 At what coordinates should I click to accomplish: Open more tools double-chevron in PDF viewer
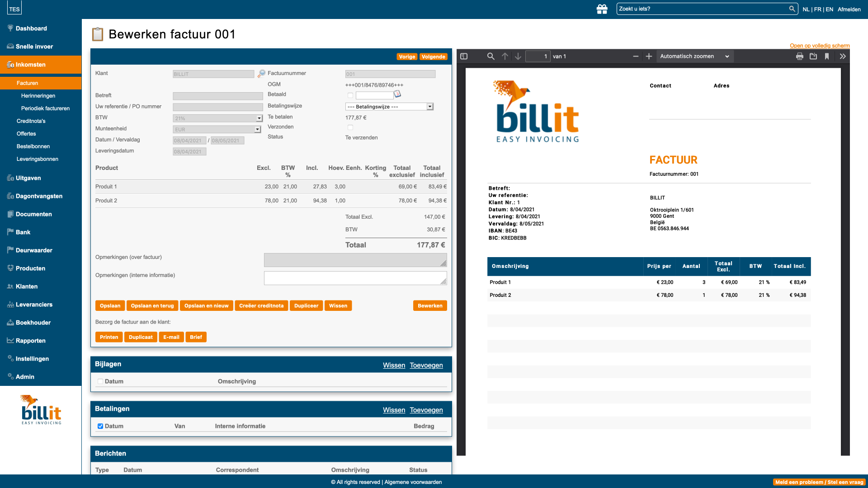click(843, 56)
